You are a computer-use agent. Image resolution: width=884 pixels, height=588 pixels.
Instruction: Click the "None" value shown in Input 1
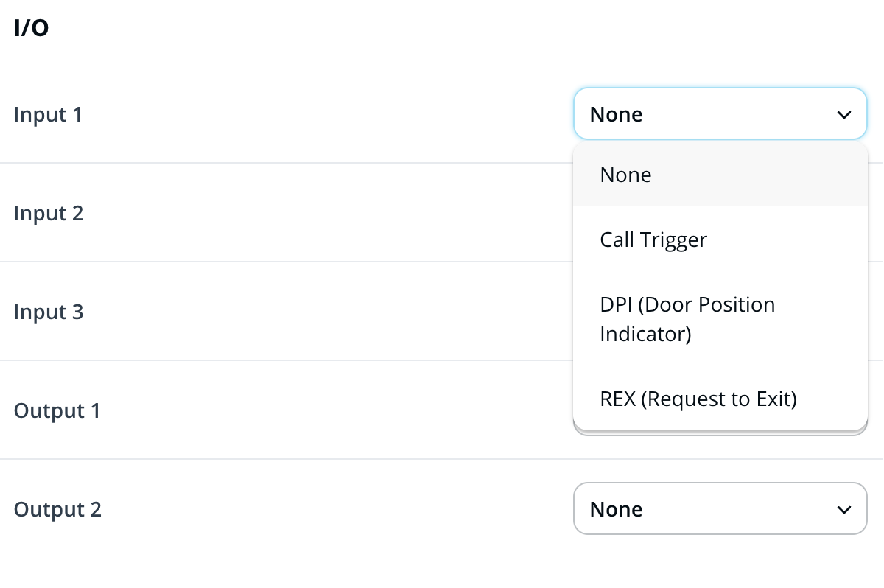tap(617, 115)
